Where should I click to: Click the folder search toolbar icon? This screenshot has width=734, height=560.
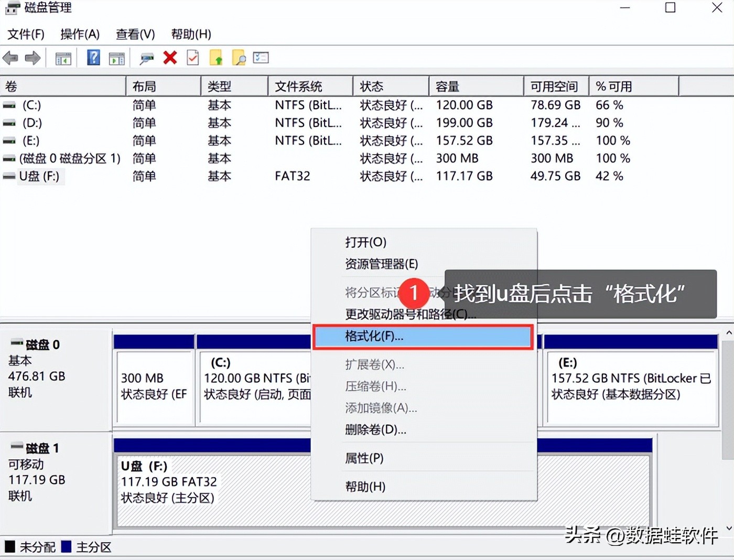[239, 58]
